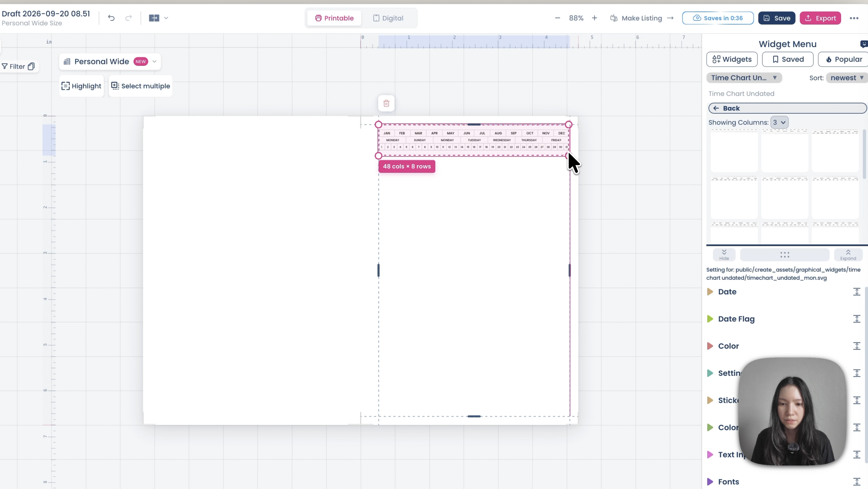Open the Sort newest dropdown
Image resolution: width=868 pixels, height=489 pixels.
pos(846,78)
